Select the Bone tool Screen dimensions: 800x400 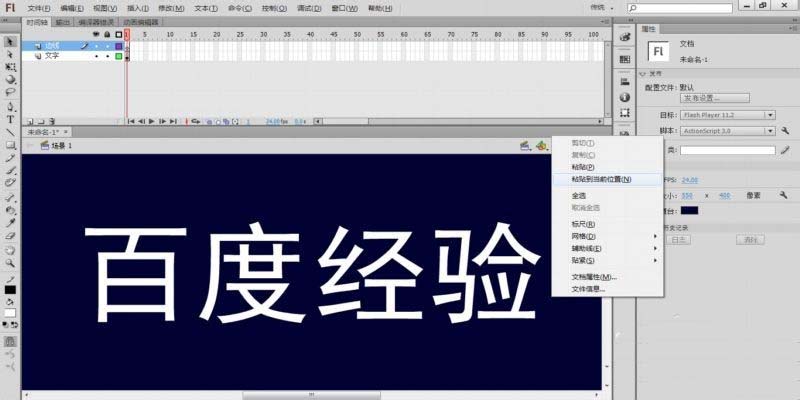(x=10, y=197)
